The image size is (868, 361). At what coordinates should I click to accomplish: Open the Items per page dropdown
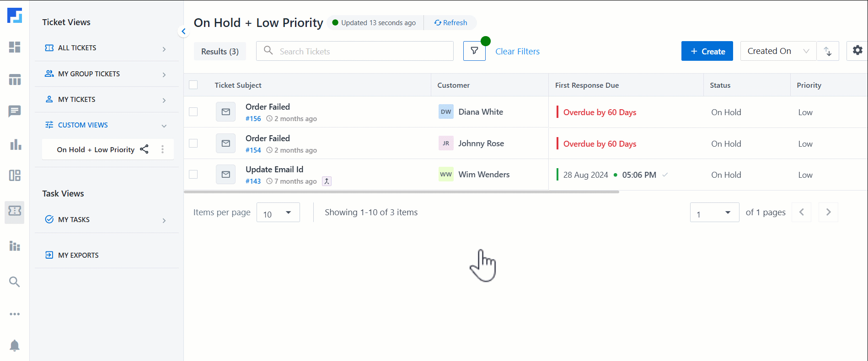[x=278, y=212]
